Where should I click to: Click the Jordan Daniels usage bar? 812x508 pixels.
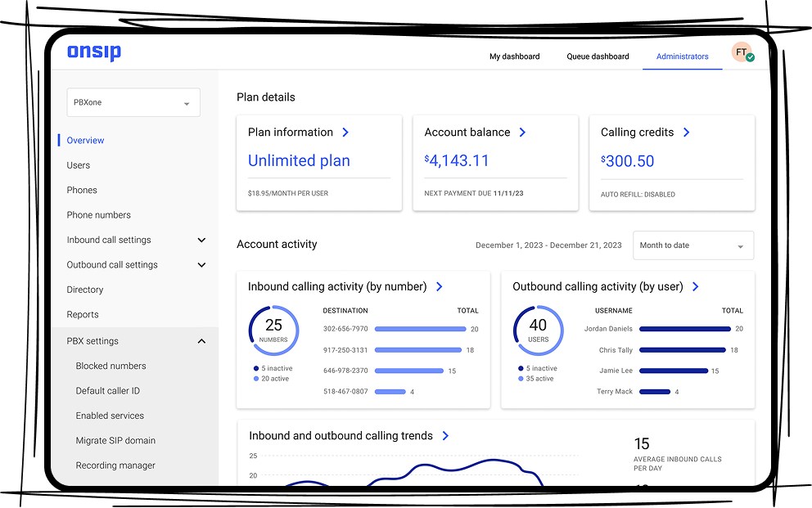[x=684, y=329]
